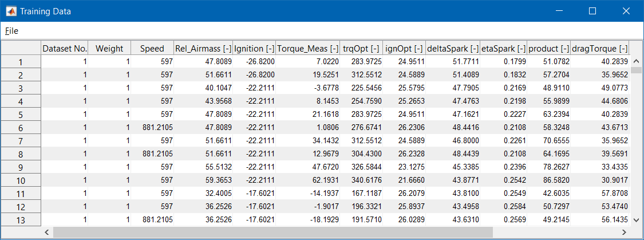The image size is (644, 240).
Task: Click the etaSpark [-] column header
Action: [503, 49]
